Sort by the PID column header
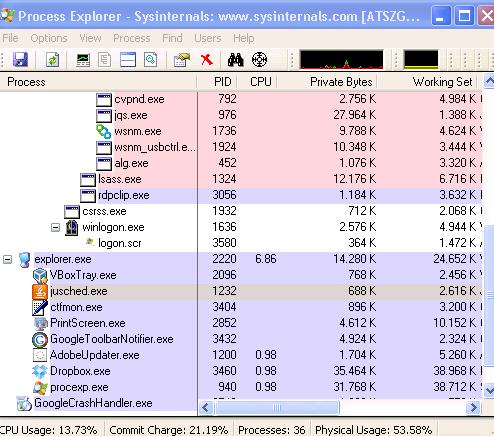 217,82
